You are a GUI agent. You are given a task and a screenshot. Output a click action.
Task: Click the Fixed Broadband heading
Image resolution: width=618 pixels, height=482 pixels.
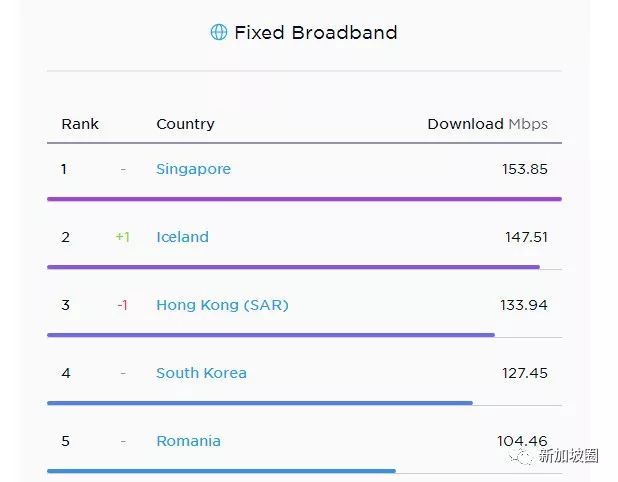point(315,33)
